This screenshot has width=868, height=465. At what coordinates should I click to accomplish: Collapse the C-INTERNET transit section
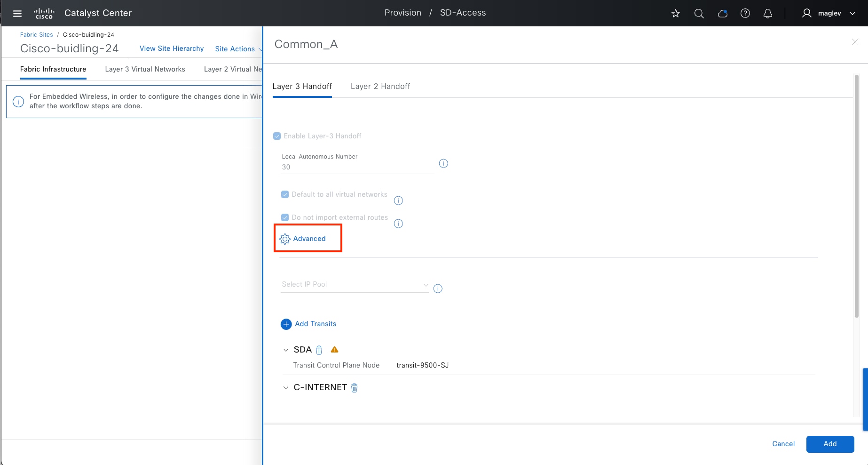(x=285, y=388)
